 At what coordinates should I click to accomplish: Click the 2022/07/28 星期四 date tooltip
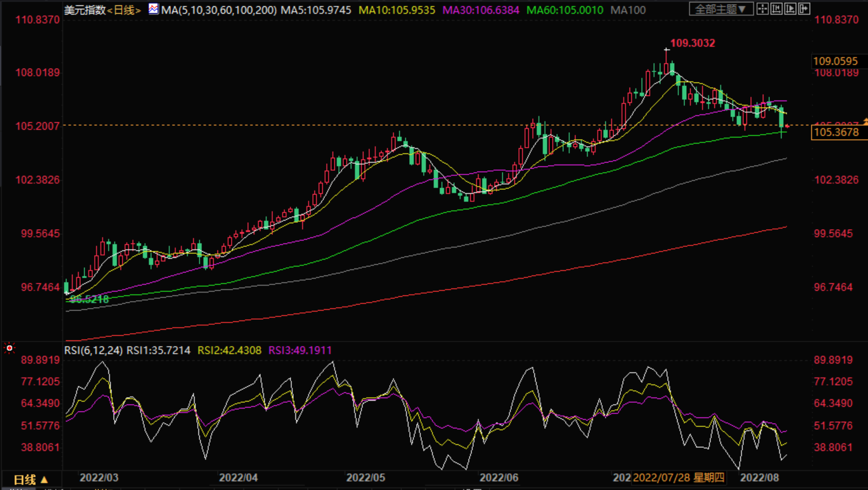pos(679,478)
